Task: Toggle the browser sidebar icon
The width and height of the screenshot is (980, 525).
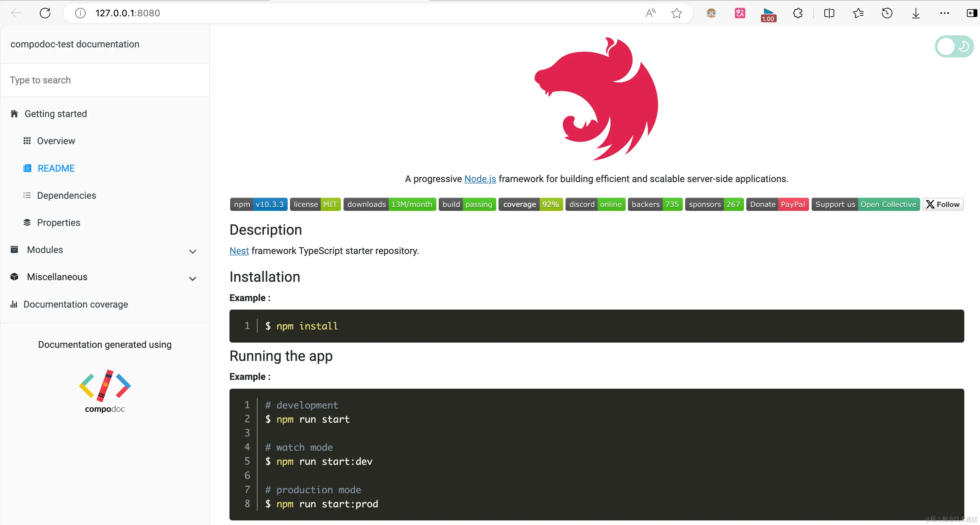Action: (972, 13)
